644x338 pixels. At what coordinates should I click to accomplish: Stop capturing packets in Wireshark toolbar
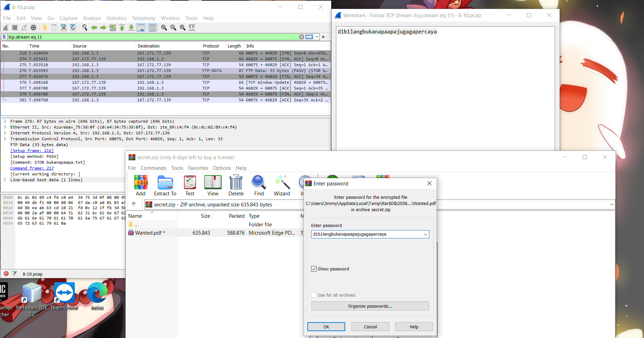[15, 28]
